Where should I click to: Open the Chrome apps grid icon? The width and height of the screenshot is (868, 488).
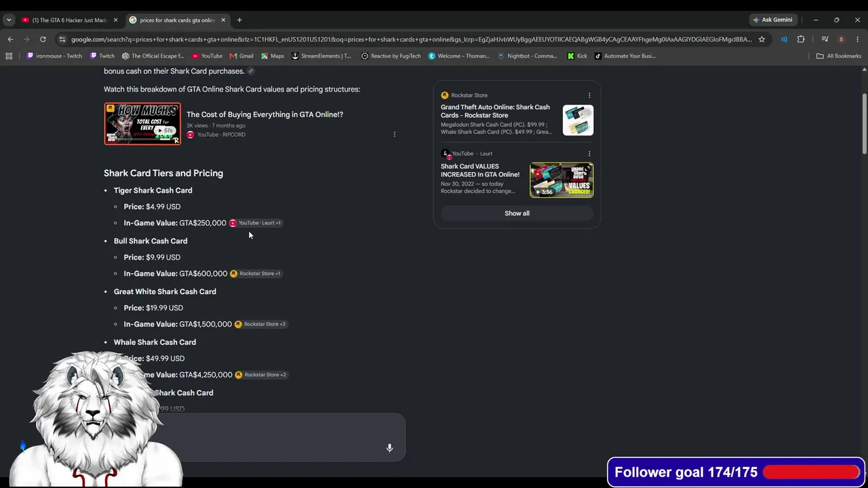click(9, 56)
